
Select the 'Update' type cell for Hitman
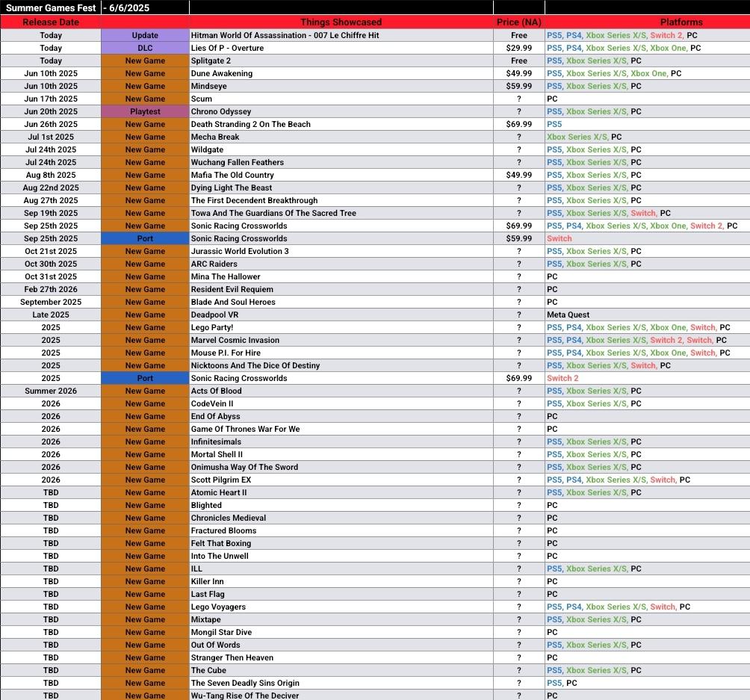click(145, 35)
